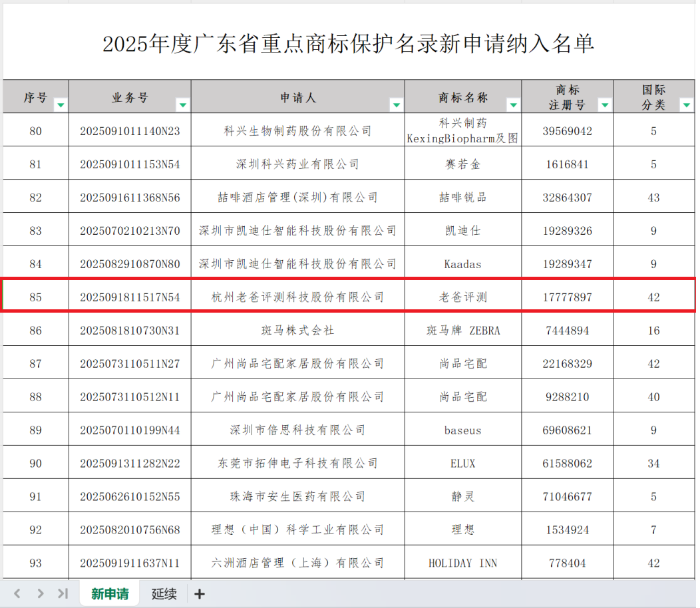This screenshot has width=700, height=608.
Task: Select trademark cell 凯迪仕
Action: click(463, 229)
